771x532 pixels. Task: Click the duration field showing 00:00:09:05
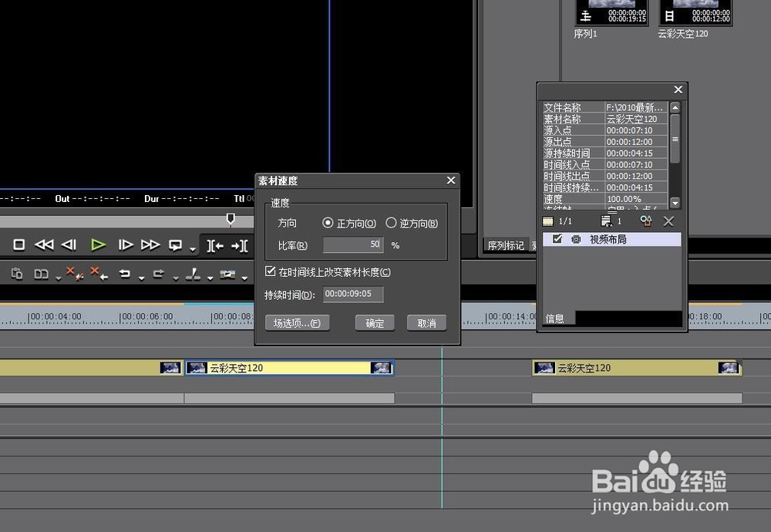[x=352, y=294]
